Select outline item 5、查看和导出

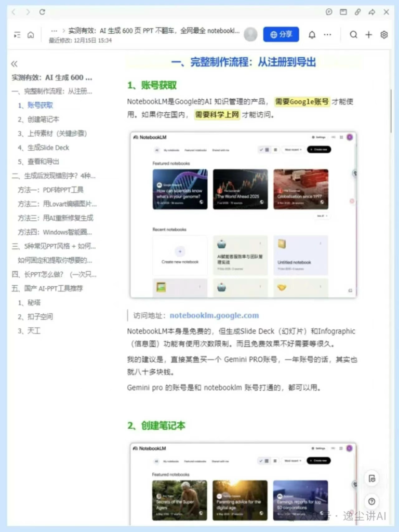click(x=38, y=162)
